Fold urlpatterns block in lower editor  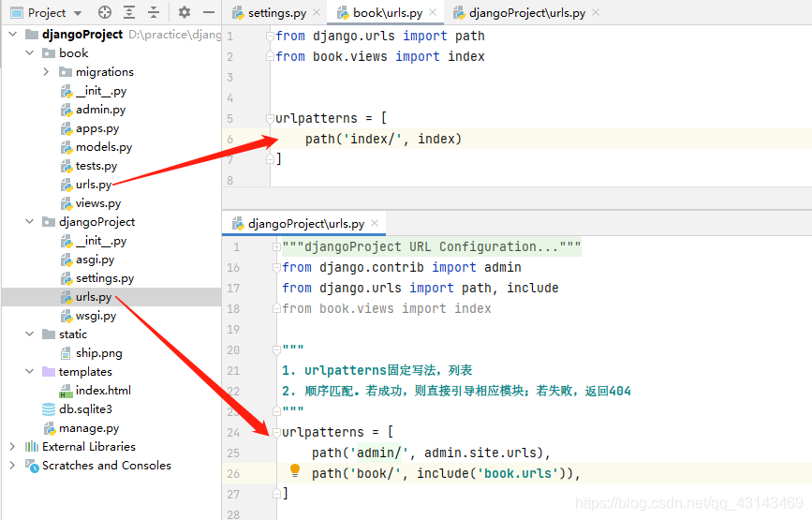[276, 433]
